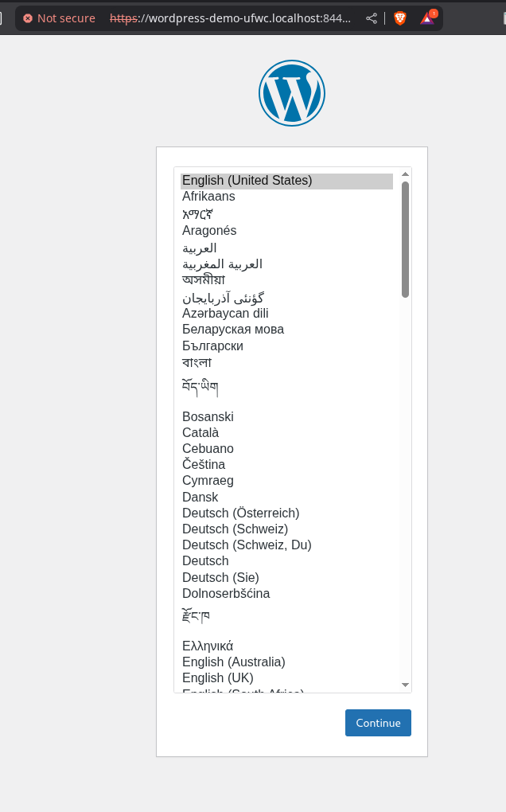Select বাংলা language
Viewport: 506px width, 812px height.
[286, 362]
